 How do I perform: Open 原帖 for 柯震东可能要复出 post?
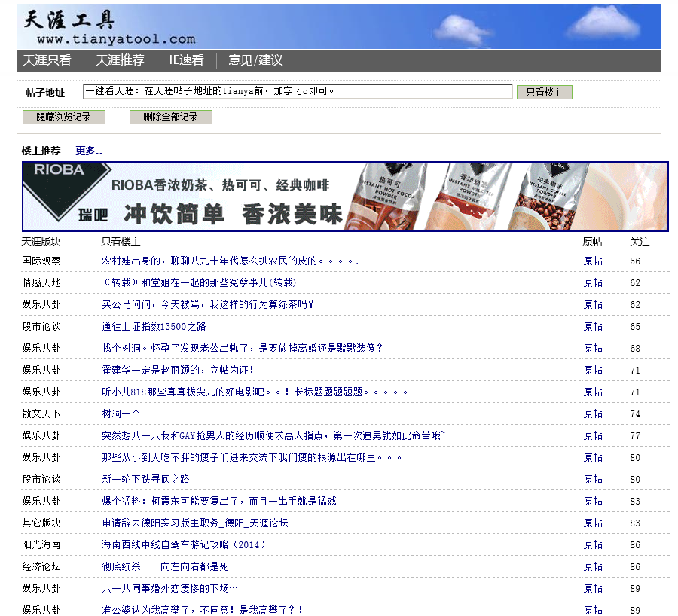point(593,501)
